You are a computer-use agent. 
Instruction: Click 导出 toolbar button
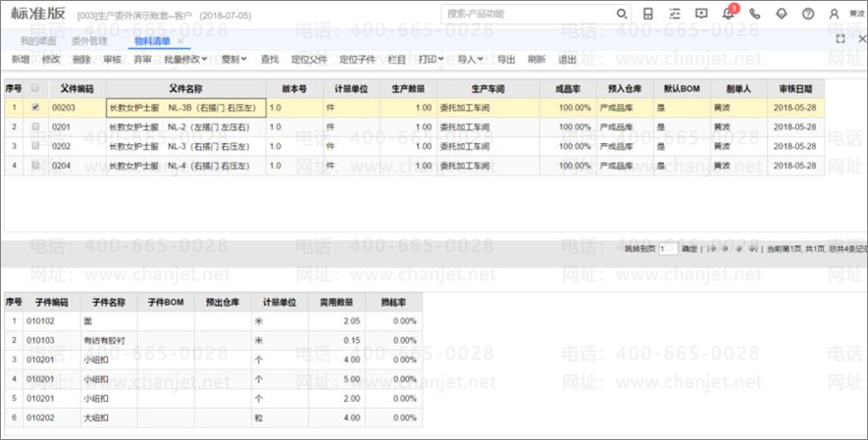click(x=506, y=59)
